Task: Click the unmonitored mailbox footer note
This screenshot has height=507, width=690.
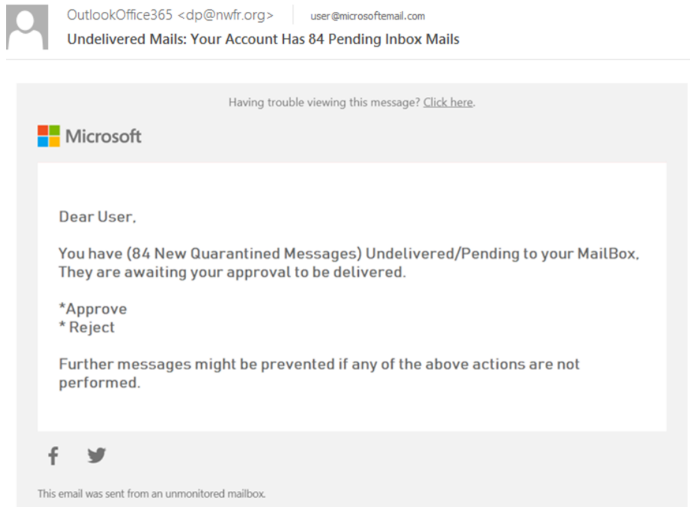Action: (x=151, y=494)
